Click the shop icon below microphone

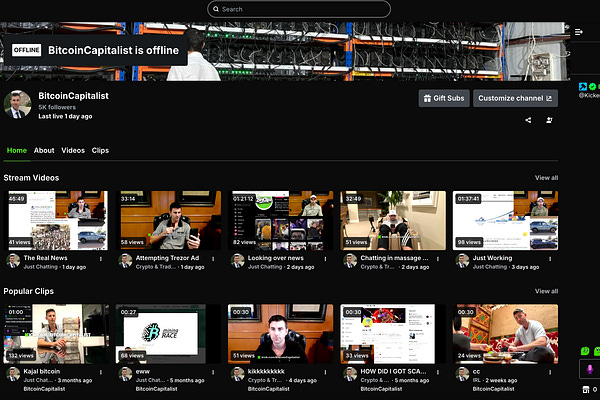point(585,389)
